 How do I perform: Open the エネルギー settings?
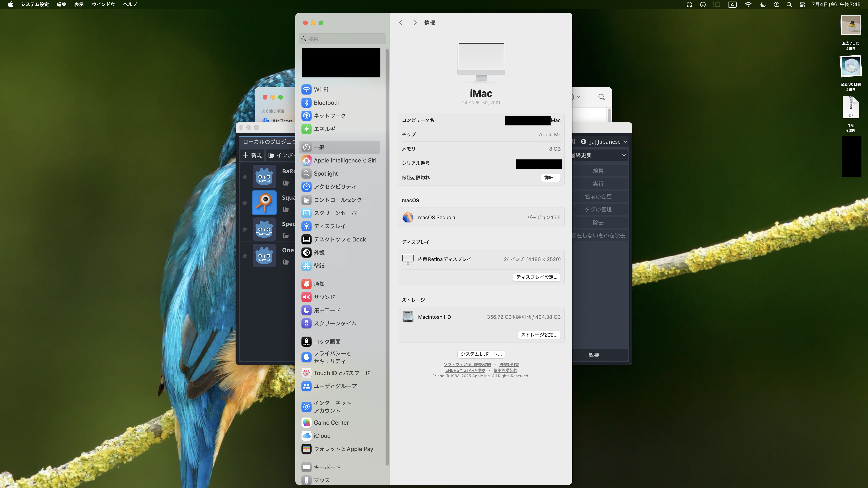(x=340, y=129)
